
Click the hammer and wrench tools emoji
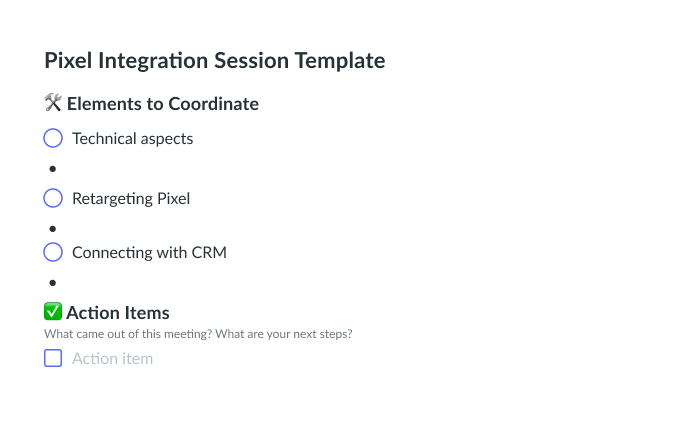click(54, 104)
